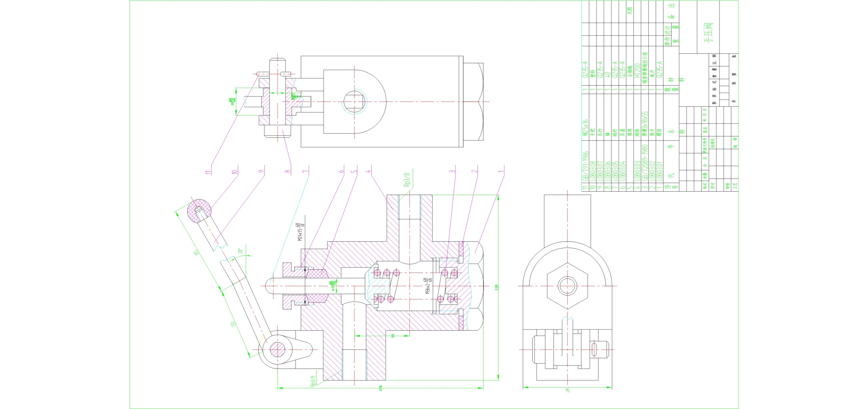
Task: Click part balloon number 1
Action: [501, 171]
